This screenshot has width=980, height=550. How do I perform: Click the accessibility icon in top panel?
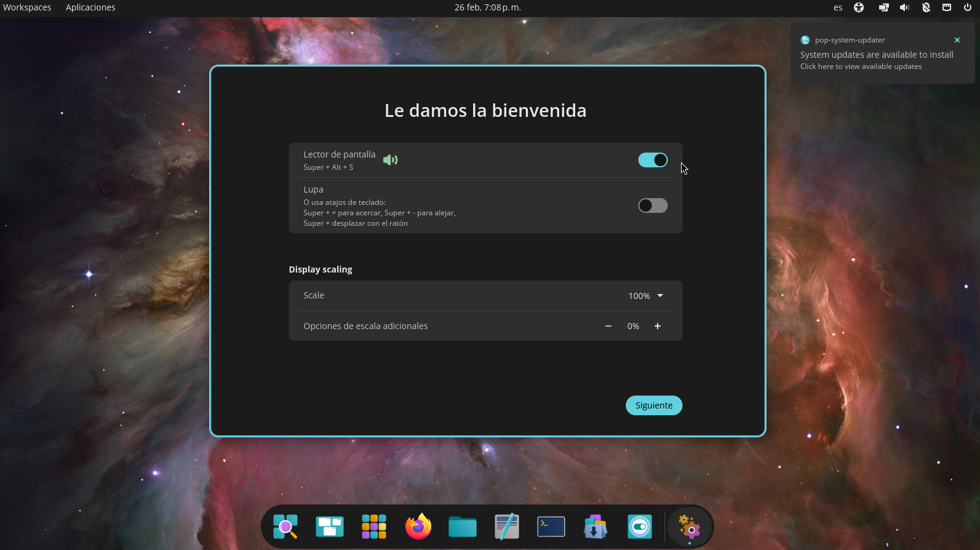[859, 7]
